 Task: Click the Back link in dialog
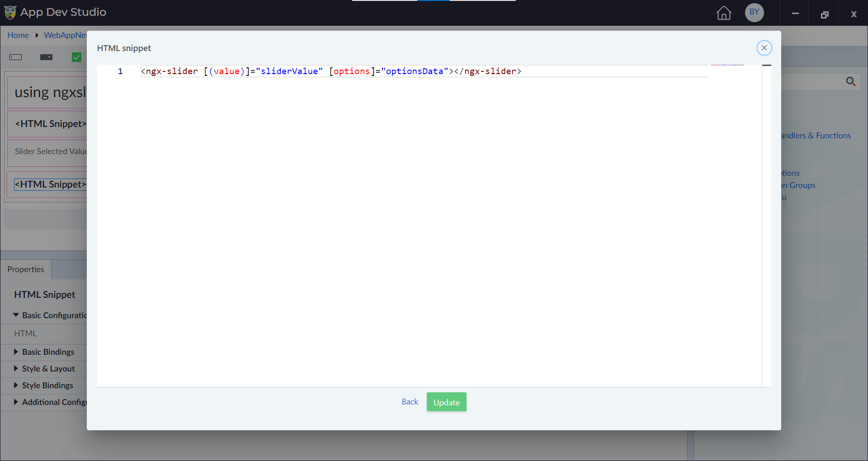[410, 402]
